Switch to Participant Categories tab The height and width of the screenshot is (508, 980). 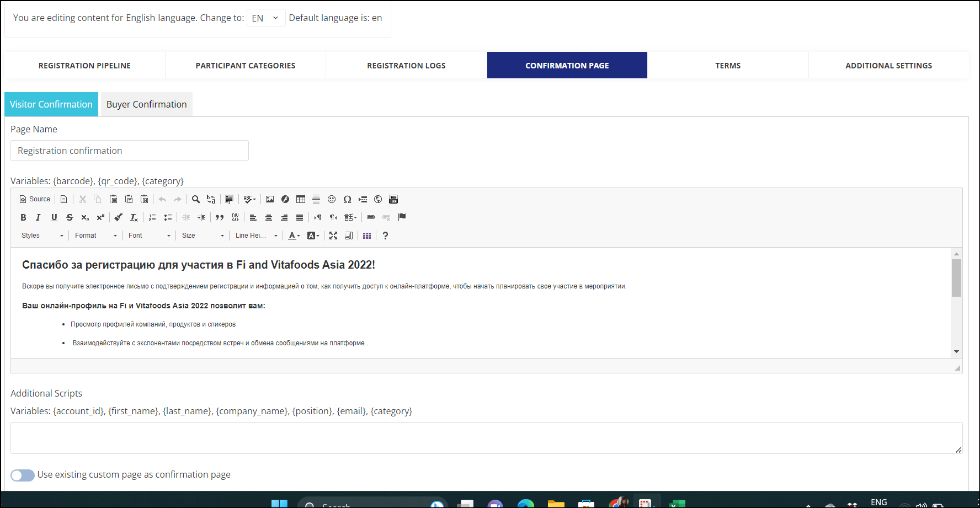click(x=246, y=65)
